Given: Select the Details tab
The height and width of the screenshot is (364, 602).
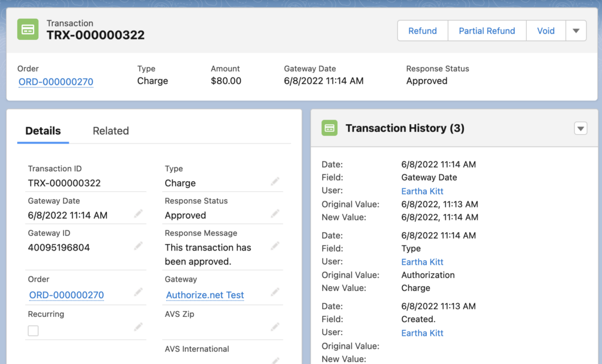Looking at the screenshot, I should point(43,131).
